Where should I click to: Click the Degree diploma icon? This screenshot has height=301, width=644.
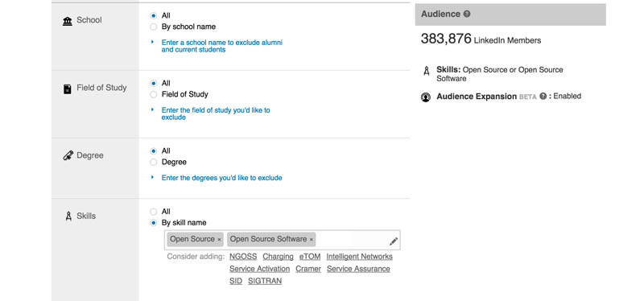tap(68, 155)
